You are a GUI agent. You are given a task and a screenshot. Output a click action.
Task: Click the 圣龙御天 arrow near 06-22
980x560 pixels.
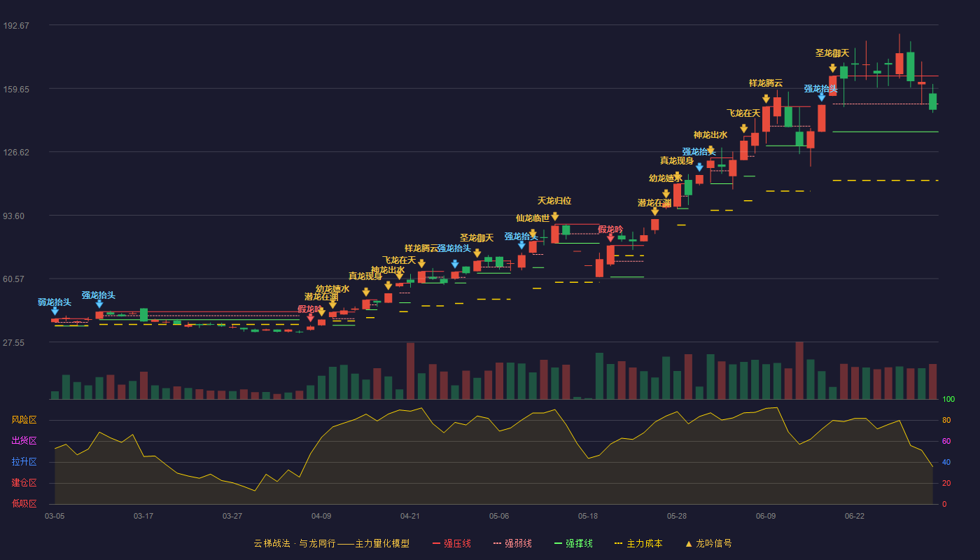click(832, 69)
